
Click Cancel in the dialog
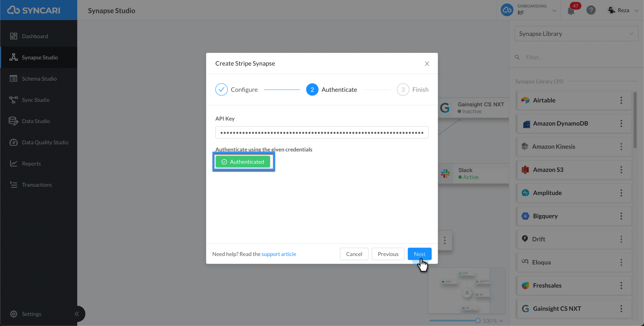(354, 254)
